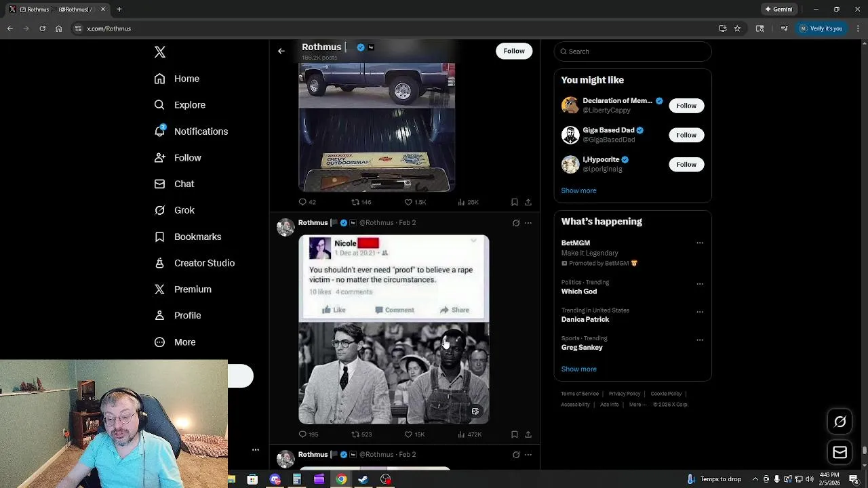Click the Search input field
The width and height of the screenshot is (868, 488).
[x=633, y=52]
